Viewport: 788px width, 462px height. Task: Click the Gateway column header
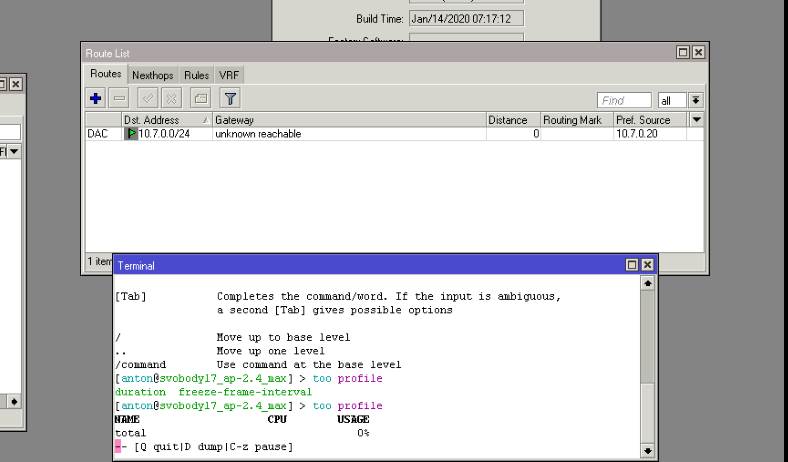(348, 120)
